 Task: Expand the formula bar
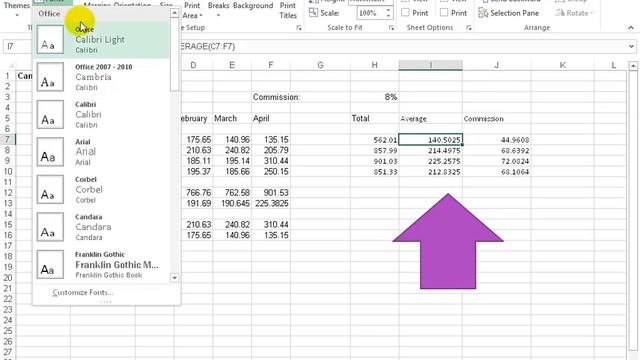631,46
